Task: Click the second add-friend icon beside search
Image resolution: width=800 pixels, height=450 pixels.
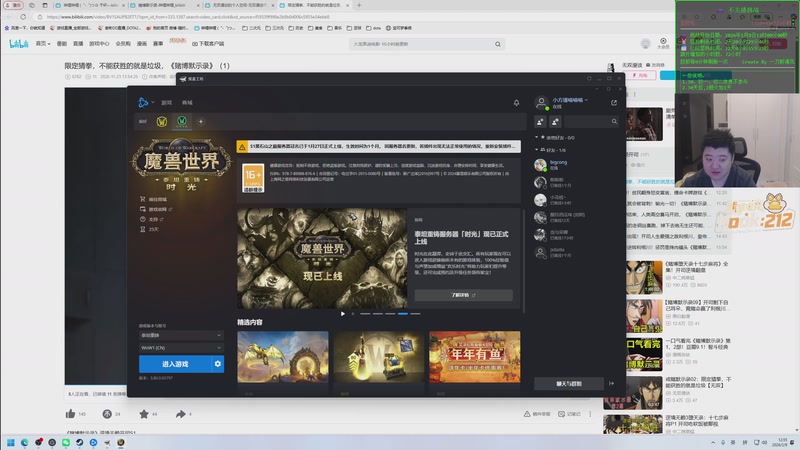Action: [555, 121]
